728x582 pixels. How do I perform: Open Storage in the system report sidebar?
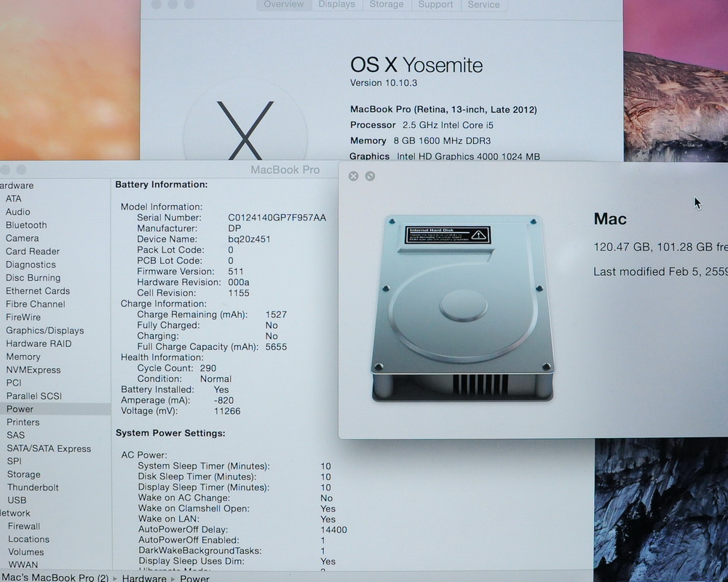24,475
